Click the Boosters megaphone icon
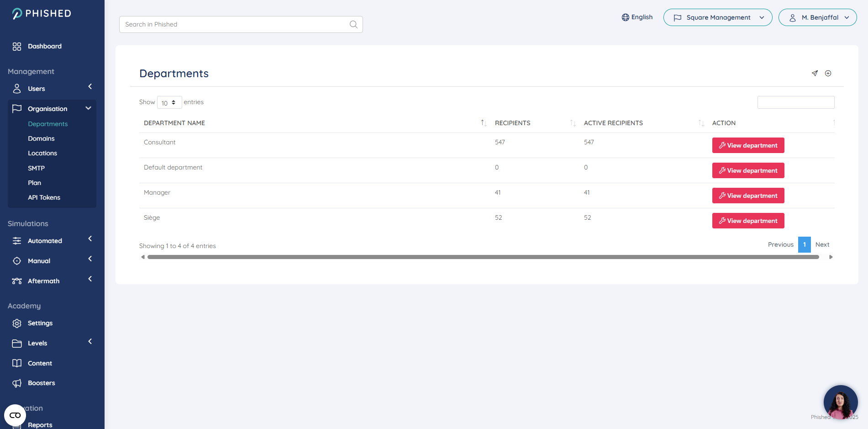Screen dimensions: 868x429 [17, 383]
